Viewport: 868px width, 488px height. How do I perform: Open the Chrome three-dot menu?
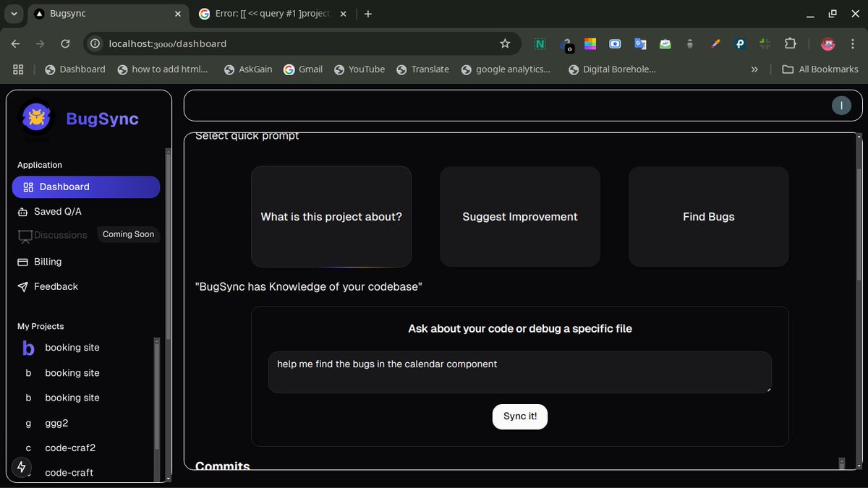click(853, 43)
